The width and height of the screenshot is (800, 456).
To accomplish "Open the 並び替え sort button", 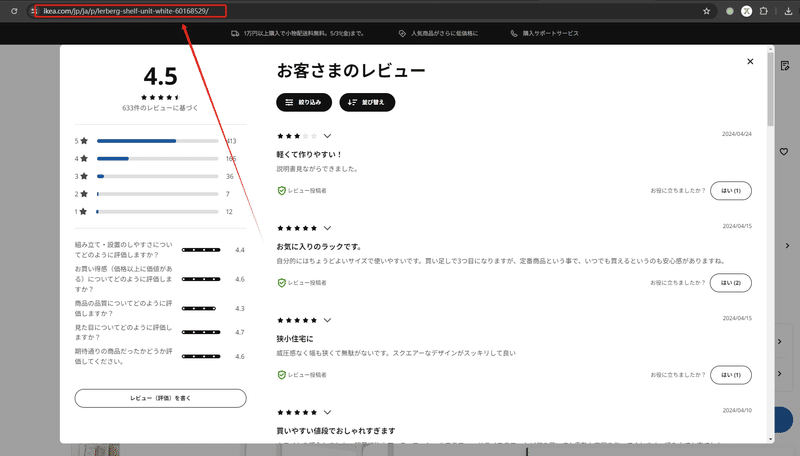I will [x=367, y=102].
